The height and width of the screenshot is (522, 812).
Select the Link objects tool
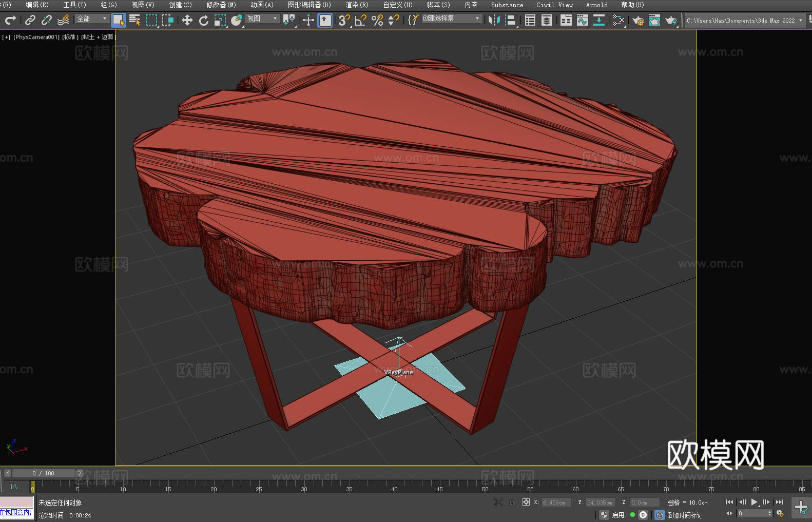[30, 20]
